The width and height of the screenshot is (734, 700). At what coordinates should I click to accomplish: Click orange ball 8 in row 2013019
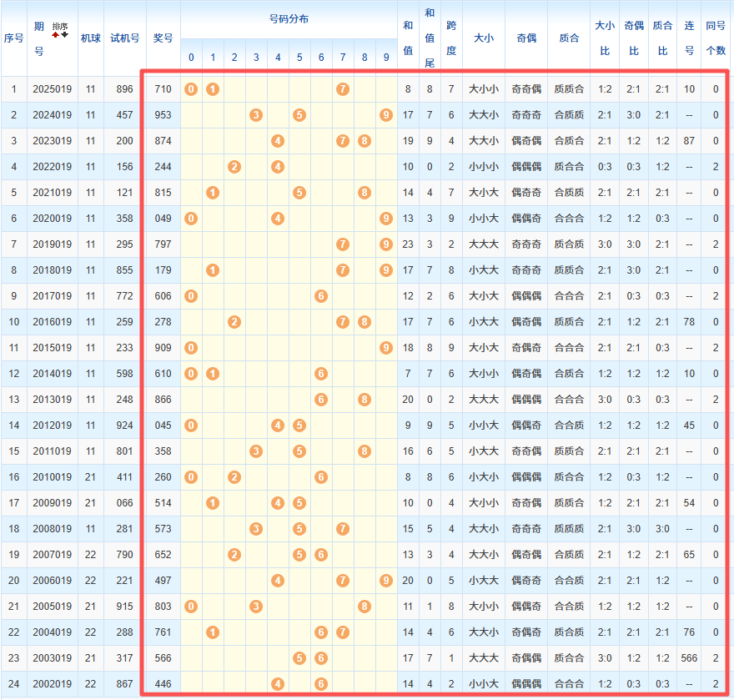coord(364,400)
